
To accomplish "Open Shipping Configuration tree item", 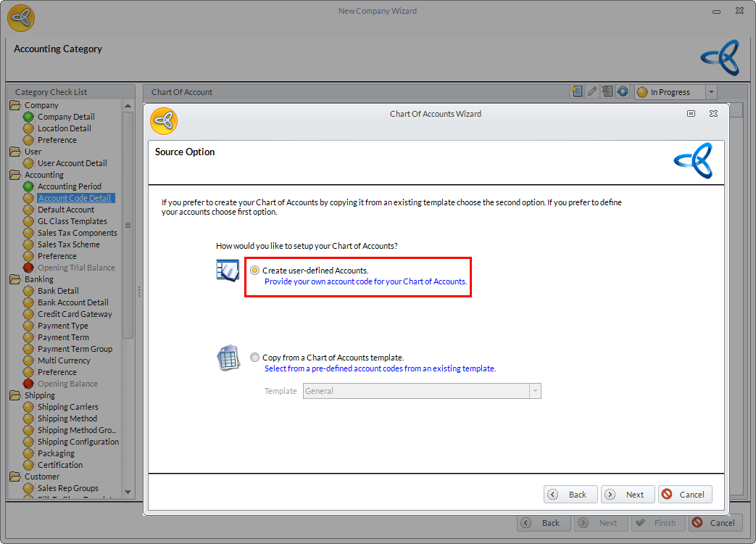I will [78, 442].
